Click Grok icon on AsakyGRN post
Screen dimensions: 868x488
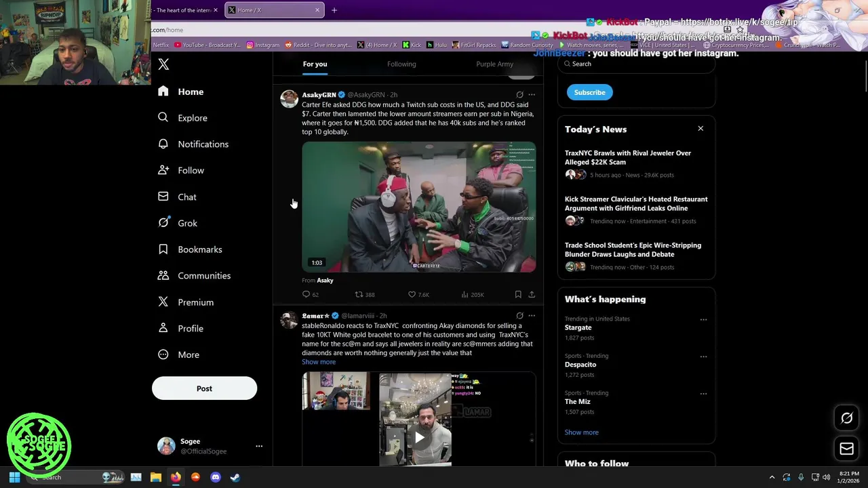519,95
